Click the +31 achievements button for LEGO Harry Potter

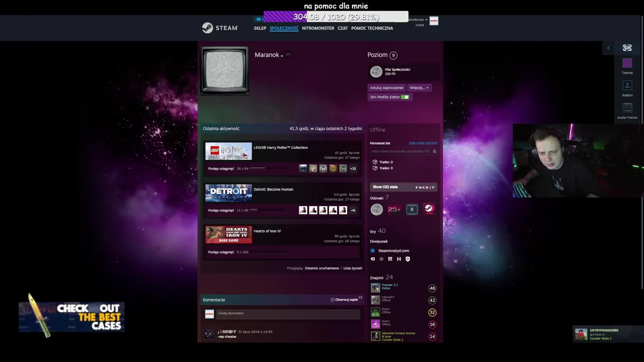coord(353,168)
